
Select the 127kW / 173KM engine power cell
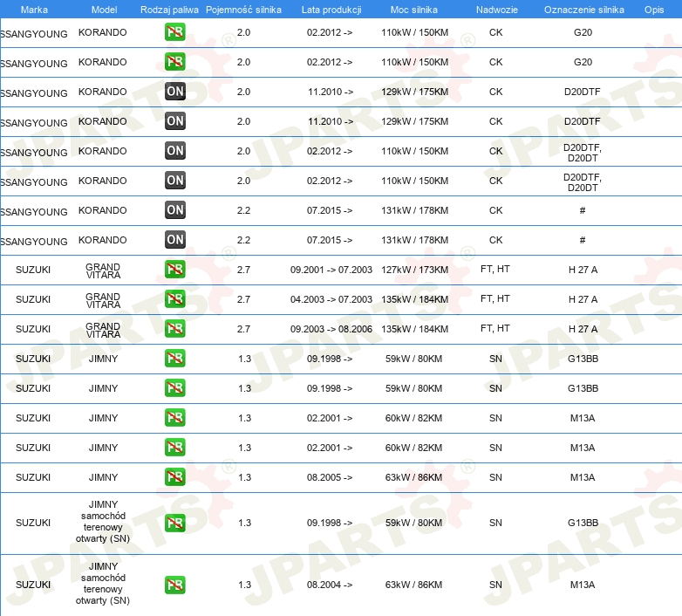tap(416, 270)
